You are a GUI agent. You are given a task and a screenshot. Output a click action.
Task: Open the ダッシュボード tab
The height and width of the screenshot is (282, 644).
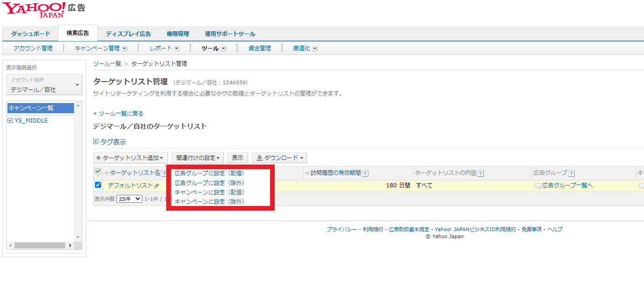click(x=31, y=34)
